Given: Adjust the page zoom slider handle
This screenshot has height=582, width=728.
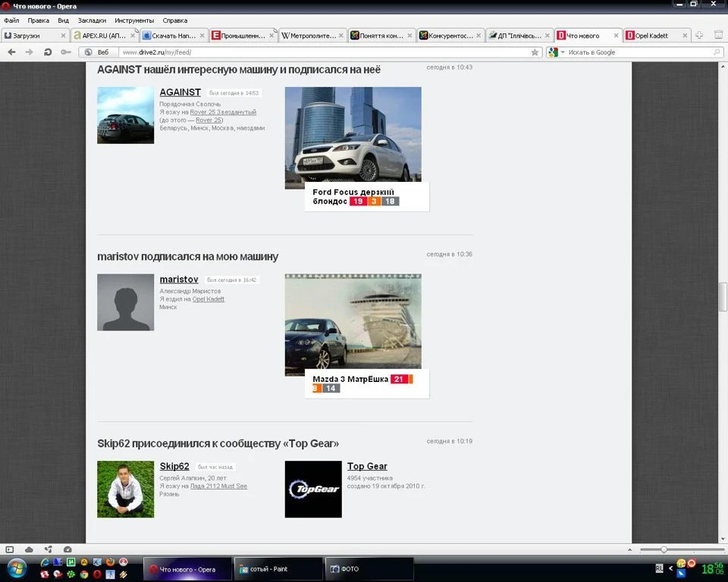Looking at the screenshot, I should pos(664,550).
